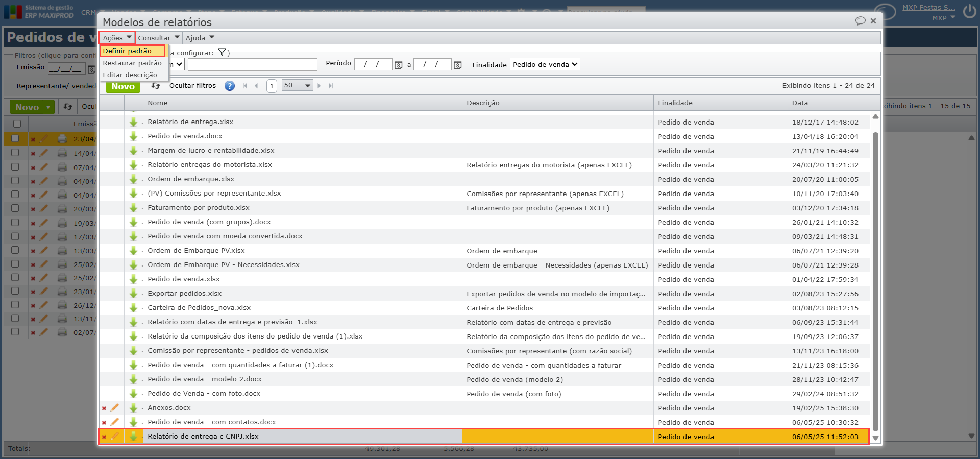Open the comment bubble icon in dialog header
The width and height of the screenshot is (980, 459).
pyautogui.click(x=860, y=21)
